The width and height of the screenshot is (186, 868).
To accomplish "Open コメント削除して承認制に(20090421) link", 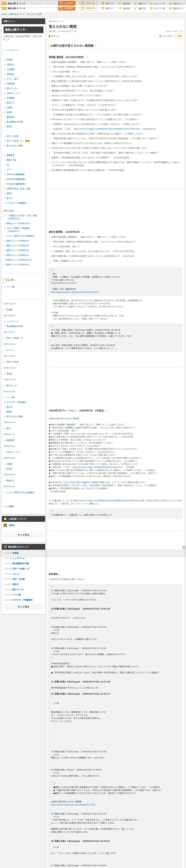I will pos(19,230).
